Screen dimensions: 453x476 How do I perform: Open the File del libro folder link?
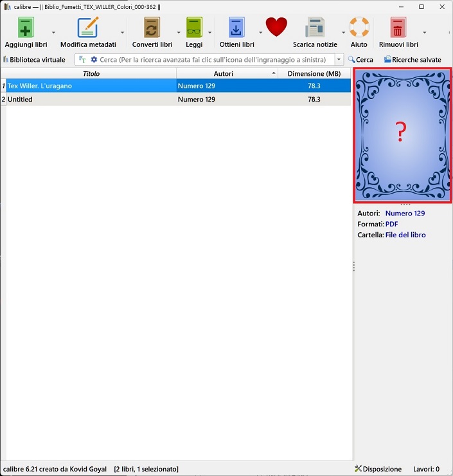(x=405, y=235)
